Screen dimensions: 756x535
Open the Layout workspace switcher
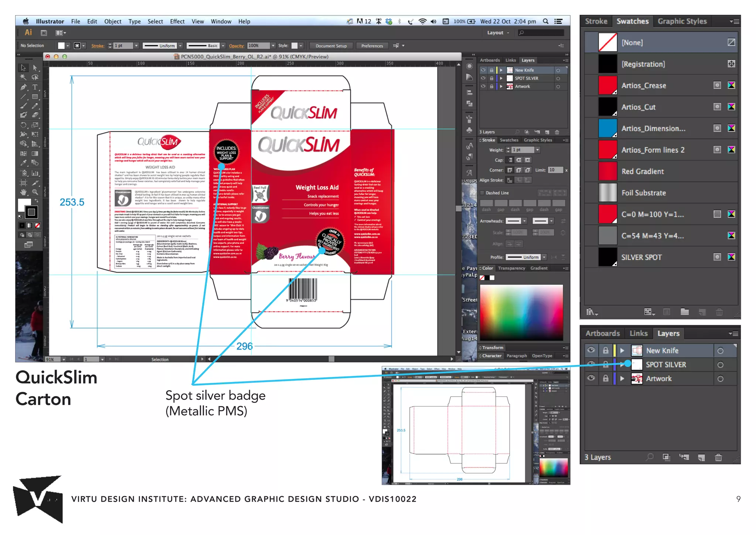click(x=498, y=33)
